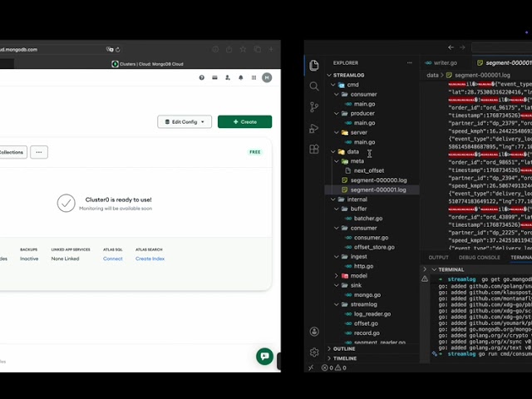Go back with the editor navigation arrow
This screenshot has height=399, width=532.
click(x=451, y=47)
